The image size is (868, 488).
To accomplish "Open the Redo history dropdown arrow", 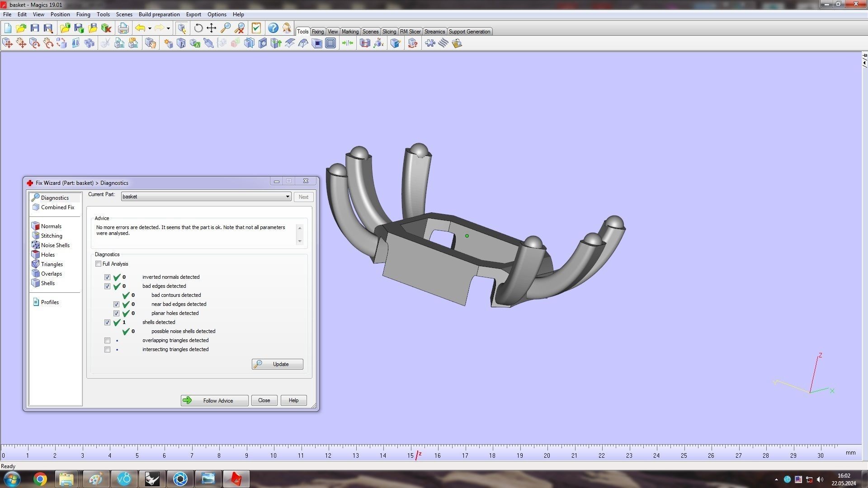I will coord(168,28).
